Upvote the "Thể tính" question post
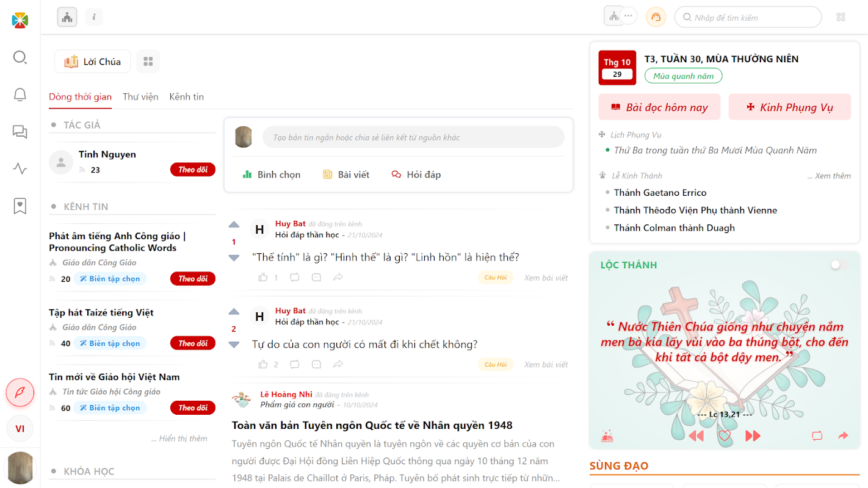This screenshot has height=488, width=868. click(x=234, y=224)
